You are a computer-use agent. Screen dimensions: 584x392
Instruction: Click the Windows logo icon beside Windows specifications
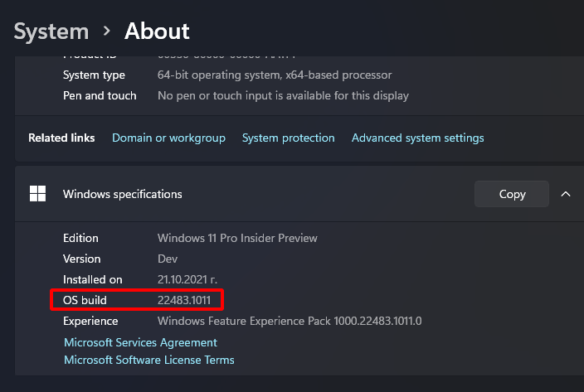[37, 194]
